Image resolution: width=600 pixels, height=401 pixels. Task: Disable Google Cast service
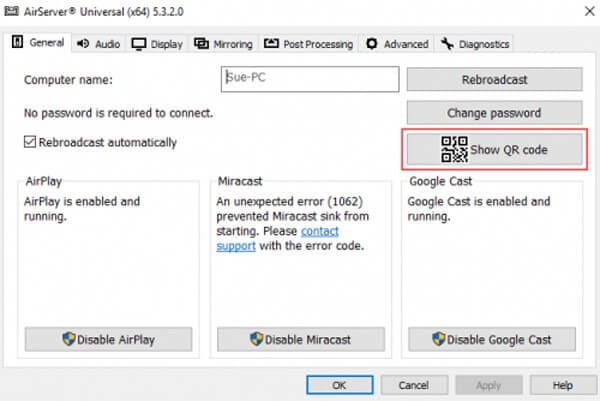(492, 339)
